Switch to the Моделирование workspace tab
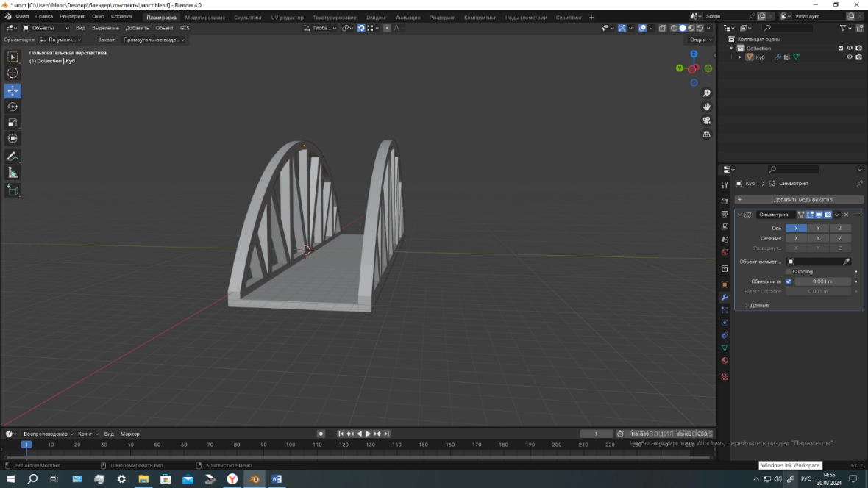The width and height of the screenshot is (868, 488). [205, 17]
